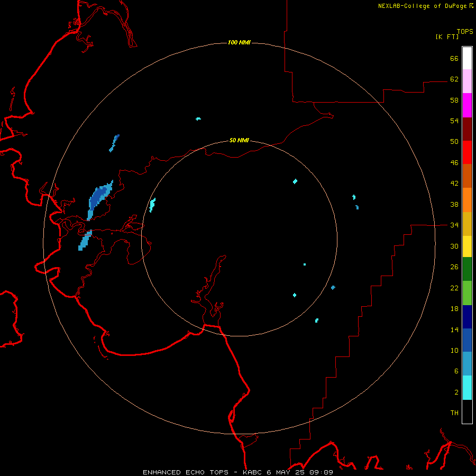Click the magenta swatch near 58

coord(467,105)
